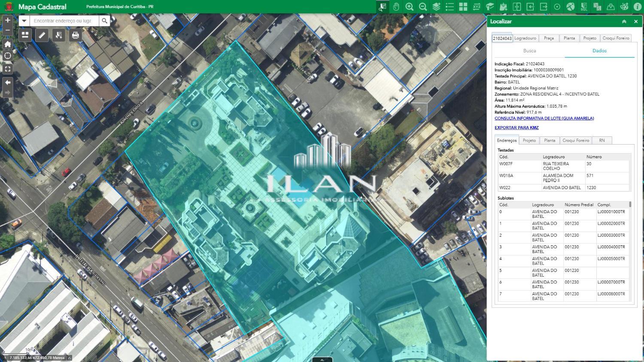Open the Croqui Foreiro tab in the lower tab row
The width and height of the screenshot is (644, 362).
tap(576, 140)
